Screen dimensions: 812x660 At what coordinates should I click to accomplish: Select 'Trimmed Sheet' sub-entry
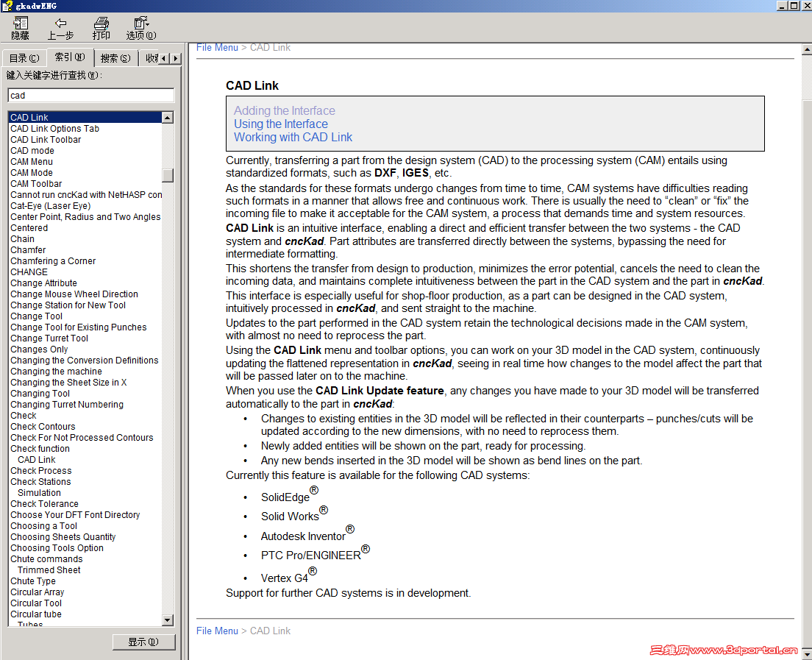point(49,569)
